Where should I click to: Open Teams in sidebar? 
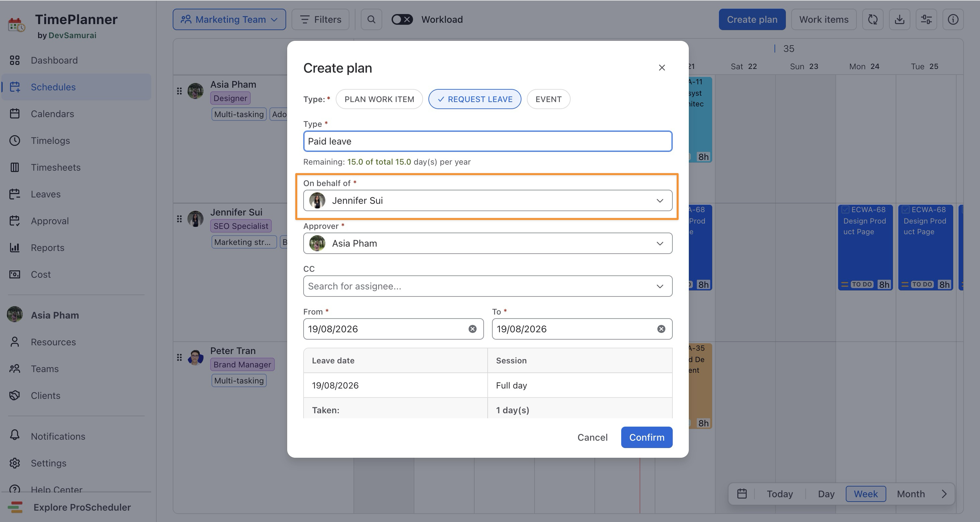pyautogui.click(x=76, y=369)
